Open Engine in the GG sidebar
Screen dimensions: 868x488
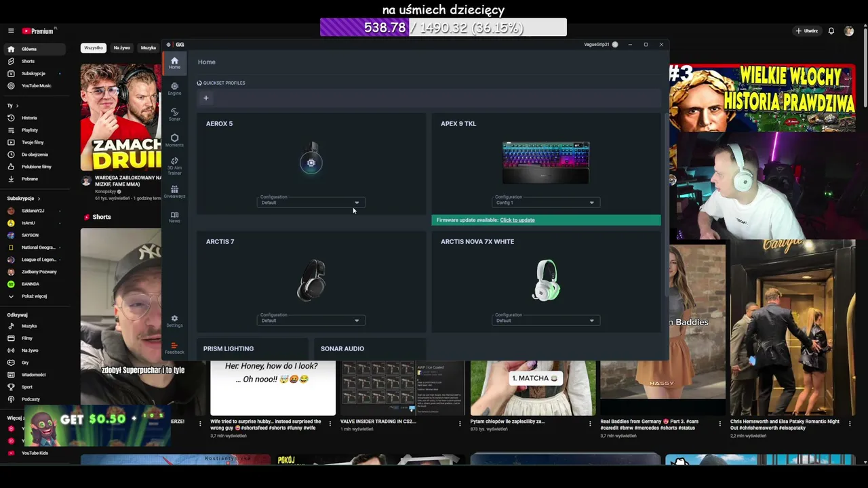[x=174, y=89]
